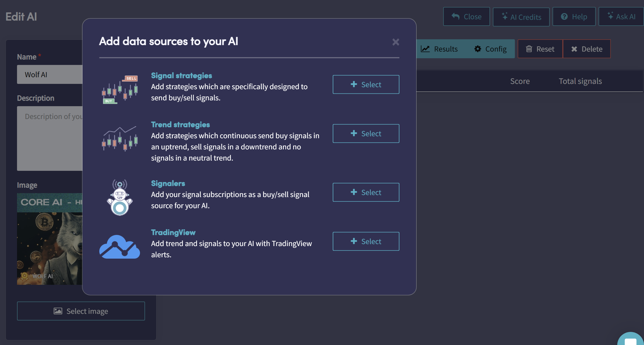Open the Signalers heading link
Viewport: 644px width, 345px height.
tap(168, 183)
